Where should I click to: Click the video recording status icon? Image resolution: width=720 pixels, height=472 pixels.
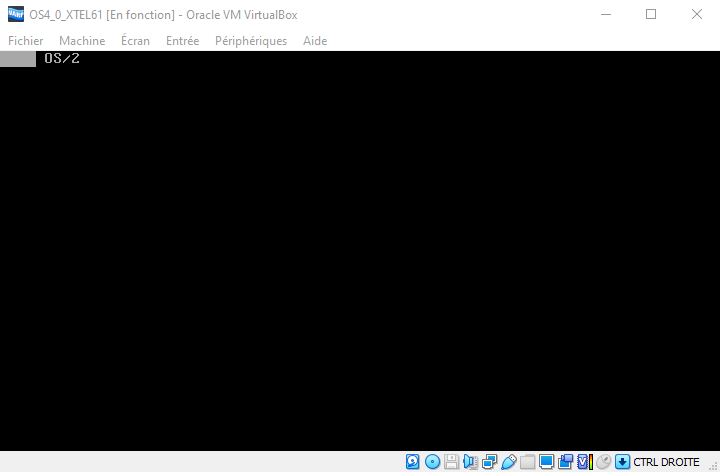(x=565, y=461)
